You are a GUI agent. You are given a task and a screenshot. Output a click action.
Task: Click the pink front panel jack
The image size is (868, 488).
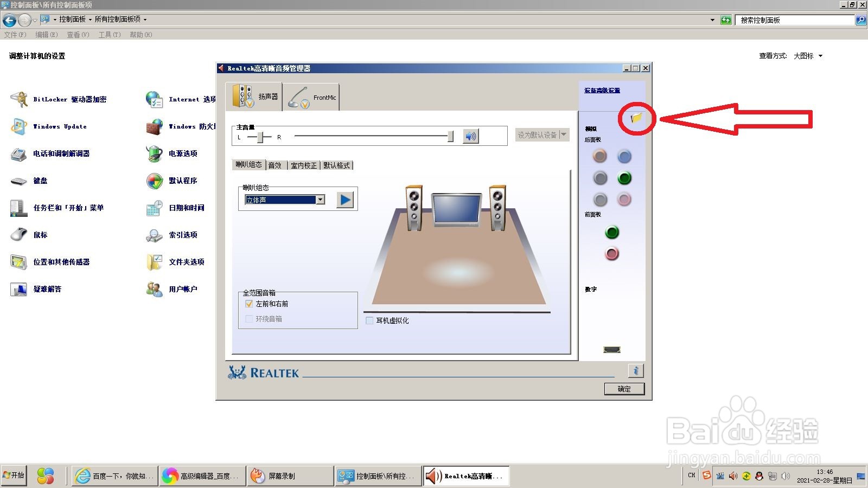(612, 253)
